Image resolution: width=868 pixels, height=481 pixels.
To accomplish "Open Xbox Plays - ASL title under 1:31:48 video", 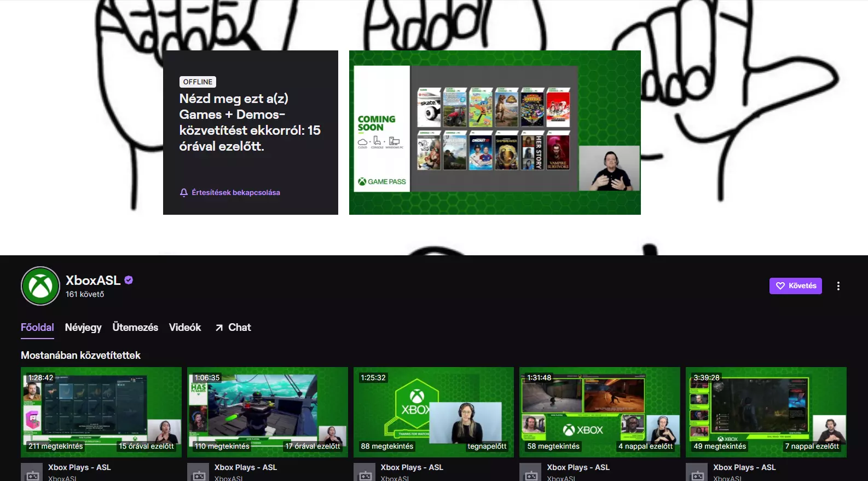I will [x=578, y=467].
